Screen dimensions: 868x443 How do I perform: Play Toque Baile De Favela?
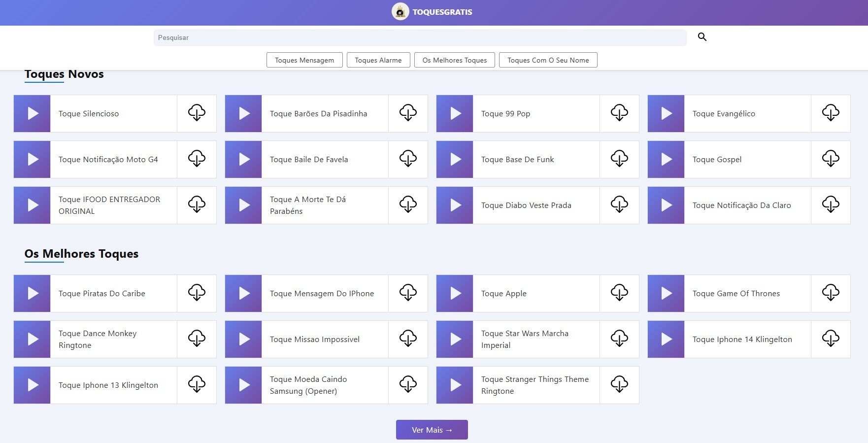point(243,159)
